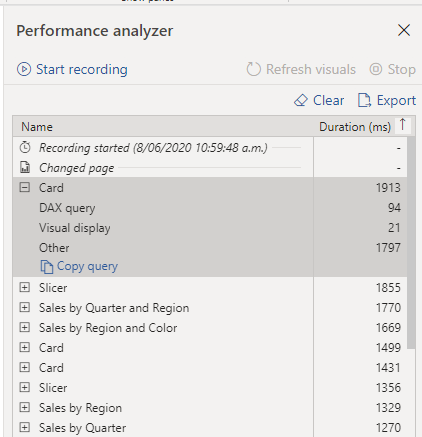Image resolution: width=422 pixels, height=437 pixels.
Task: Click the play icon beside Start recording
Action: coord(24,69)
